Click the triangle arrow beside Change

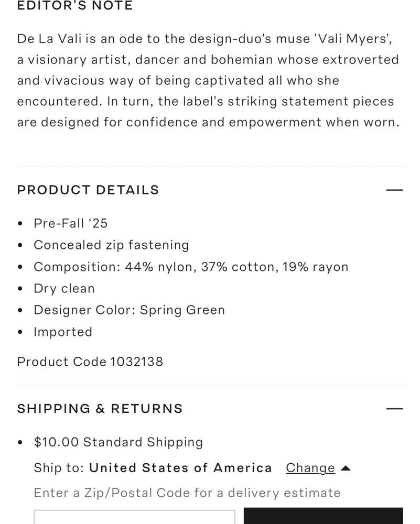coord(345,468)
